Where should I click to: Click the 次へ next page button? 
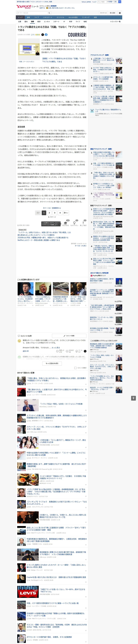coord(66,213)
